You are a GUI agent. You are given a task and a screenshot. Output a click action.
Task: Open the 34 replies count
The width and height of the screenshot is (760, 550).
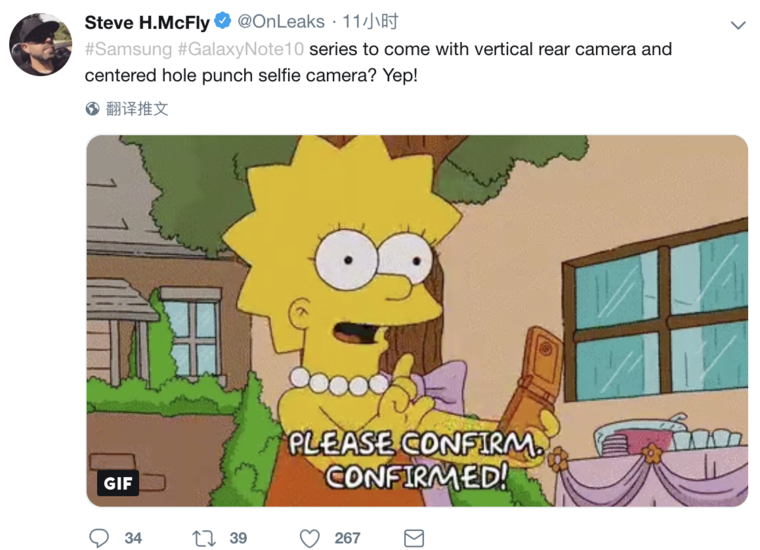click(x=133, y=538)
